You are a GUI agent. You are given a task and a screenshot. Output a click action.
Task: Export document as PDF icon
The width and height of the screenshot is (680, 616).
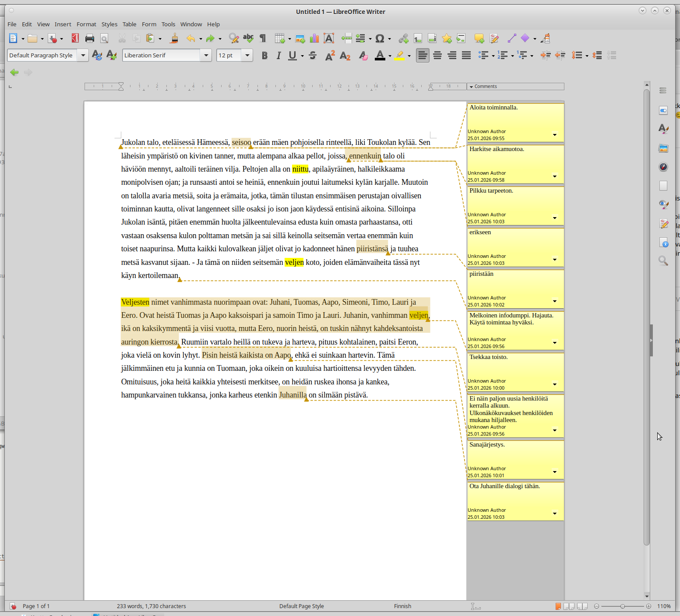click(x=75, y=39)
